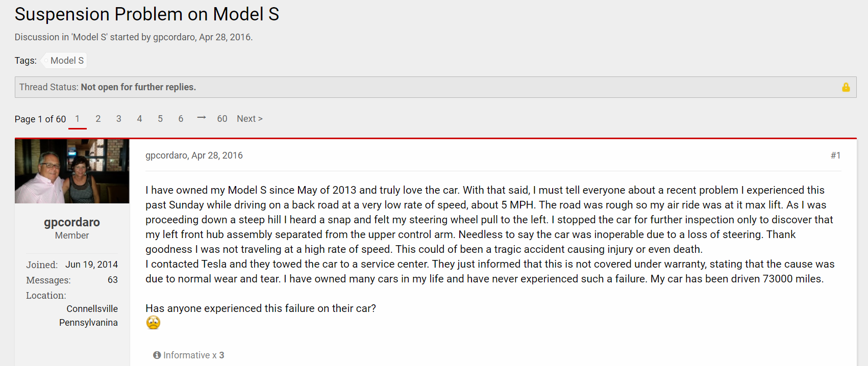Click the Next > pagination link
Viewport: 868px width, 366px height.
250,119
